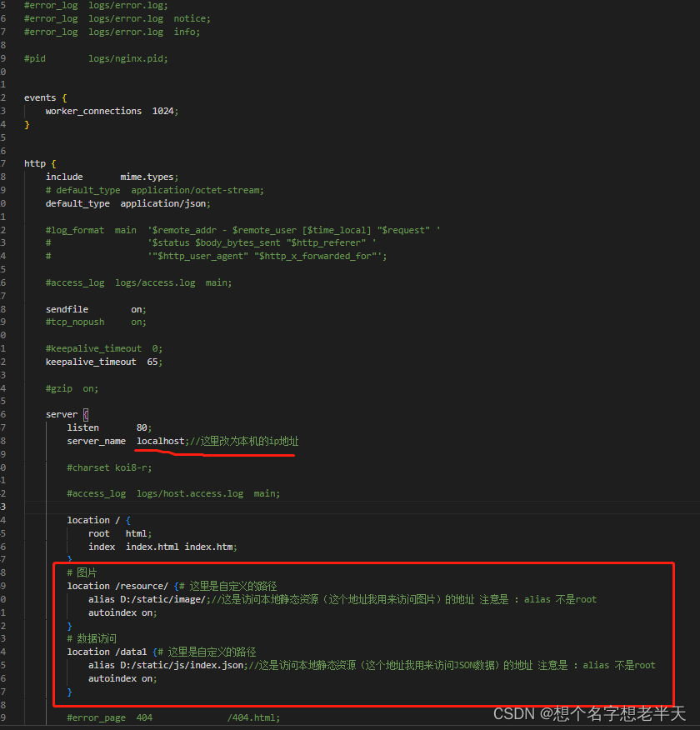Click the '#tcp_nopush on;' line
Viewport: 700px width, 730px height.
coord(96,322)
